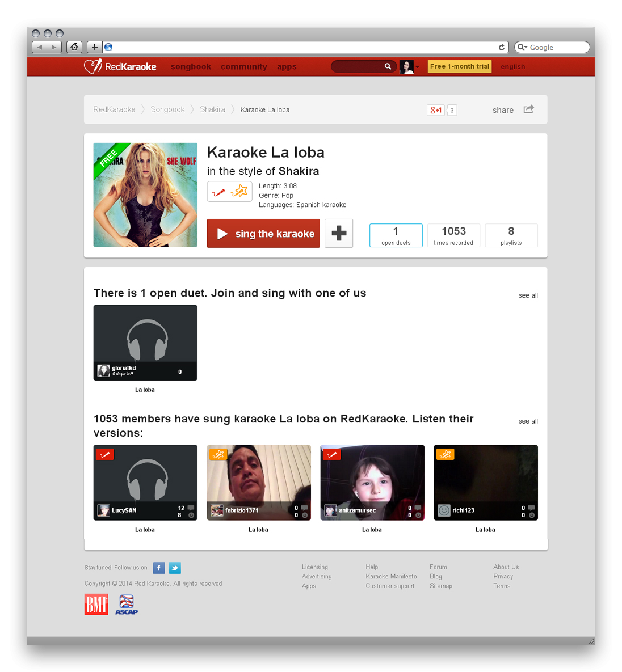Viewport: 622px width, 672px height.
Task: Go to Shakira breadcrumb link
Action: [212, 109]
